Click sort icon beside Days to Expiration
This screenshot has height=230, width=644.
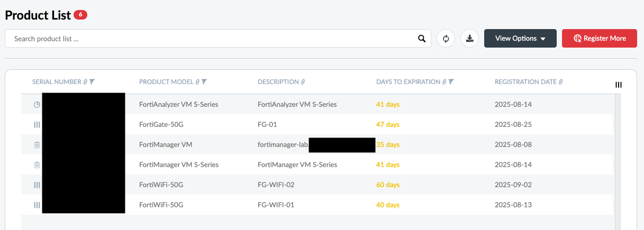[x=445, y=82]
